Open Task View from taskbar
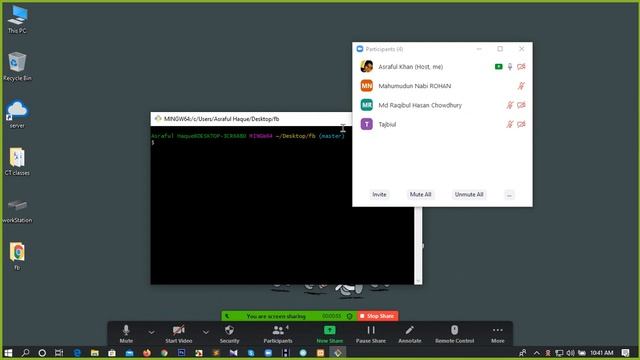640x360 pixels. (x=59, y=353)
